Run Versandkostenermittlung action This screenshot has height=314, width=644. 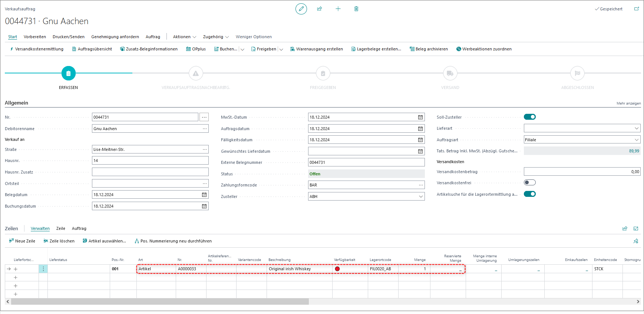37,49
